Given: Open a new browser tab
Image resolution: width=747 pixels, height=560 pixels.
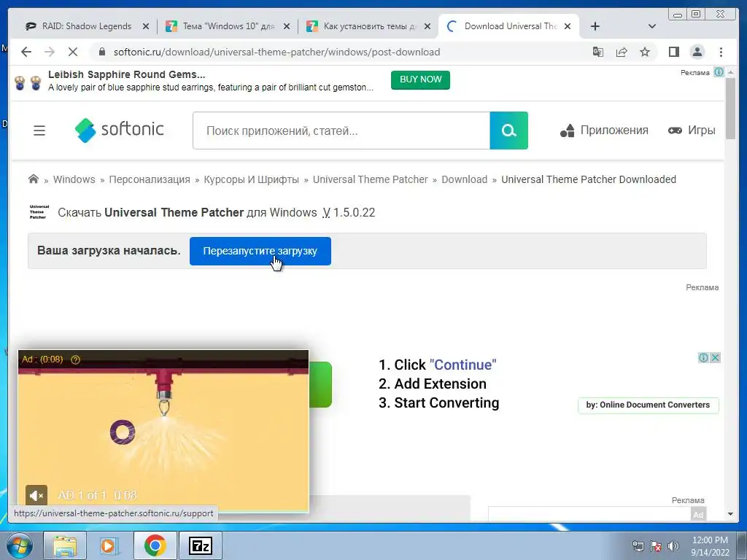Looking at the screenshot, I should [595, 26].
